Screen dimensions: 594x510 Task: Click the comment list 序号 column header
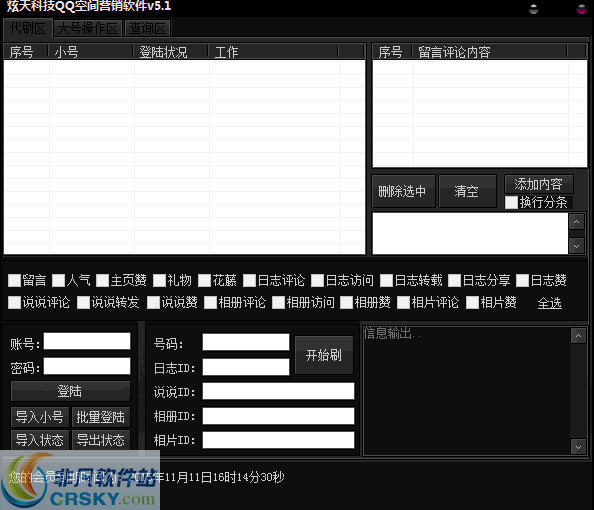[393, 52]
